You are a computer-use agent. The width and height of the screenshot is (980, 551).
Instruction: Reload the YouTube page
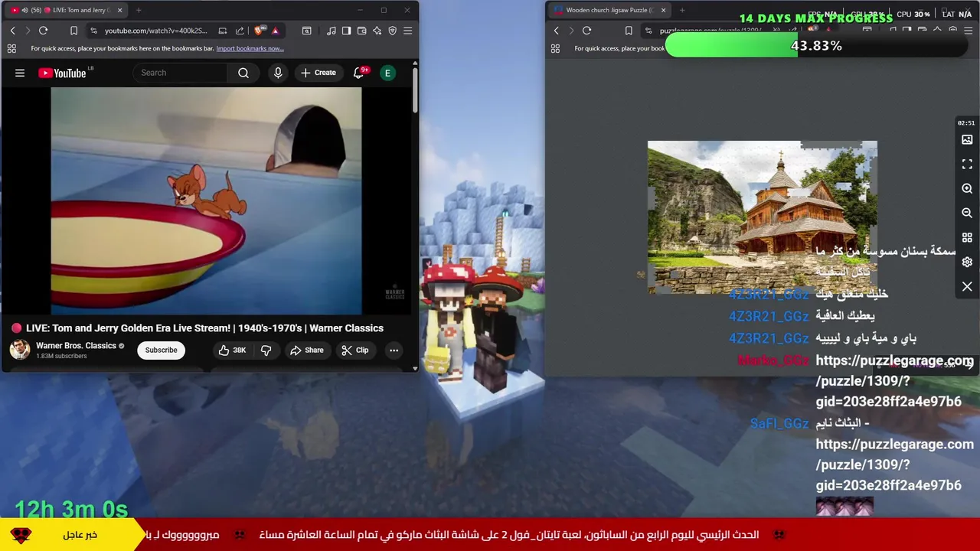pyautogui.click(x=43, y=31)
